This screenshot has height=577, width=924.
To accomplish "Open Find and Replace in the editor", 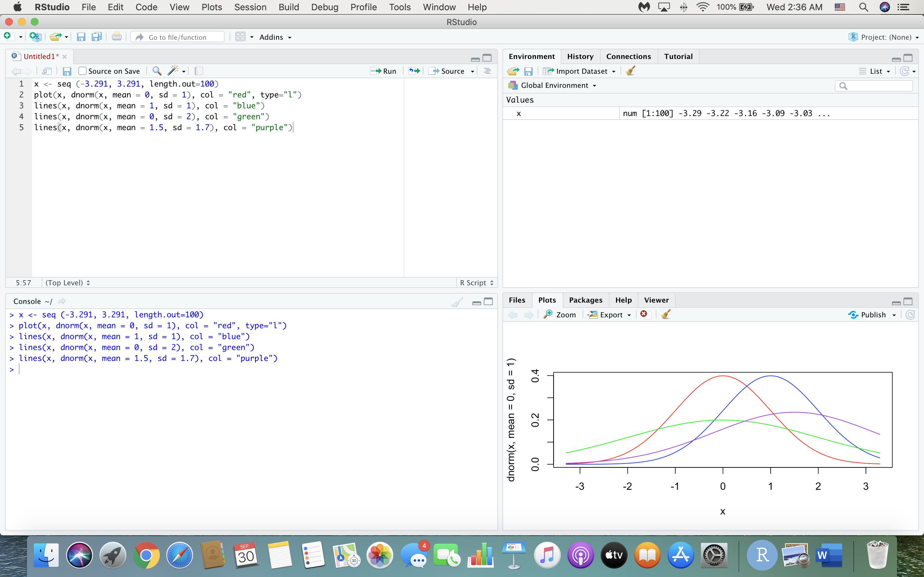I will click(157, 71).
